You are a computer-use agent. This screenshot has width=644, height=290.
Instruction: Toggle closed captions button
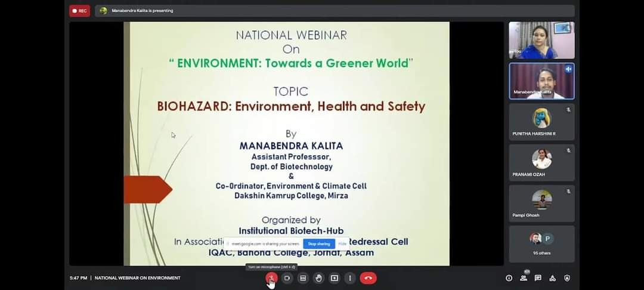[x=303, y=278]
